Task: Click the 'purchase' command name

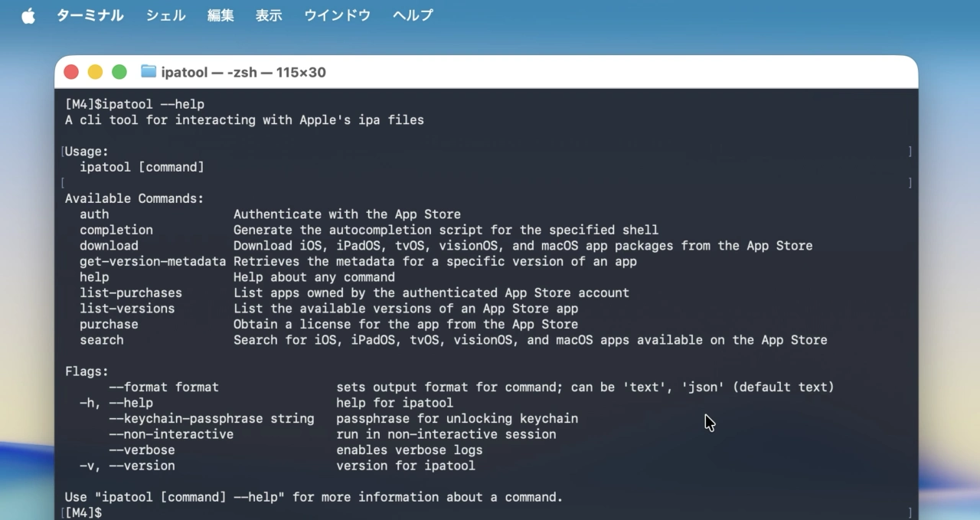Action: click(109, 324)
